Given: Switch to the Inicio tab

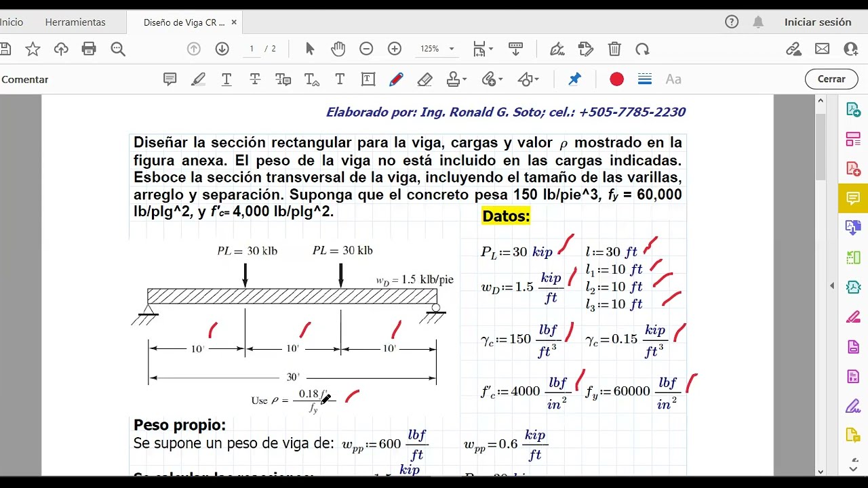Looking at the screenshot, I should point(12,22).
